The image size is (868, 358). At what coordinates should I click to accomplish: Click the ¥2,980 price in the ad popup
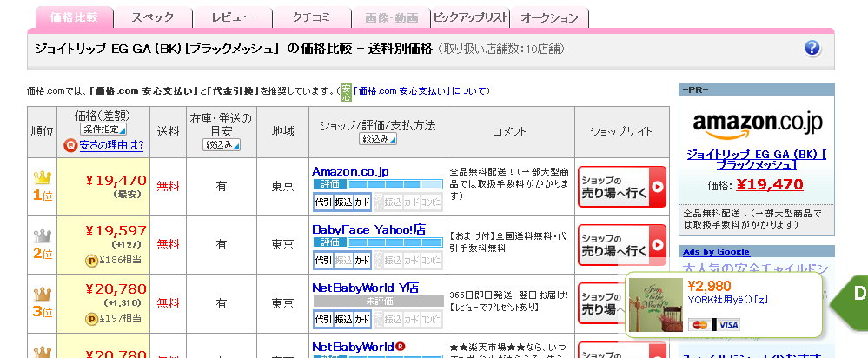pos(709,286)
